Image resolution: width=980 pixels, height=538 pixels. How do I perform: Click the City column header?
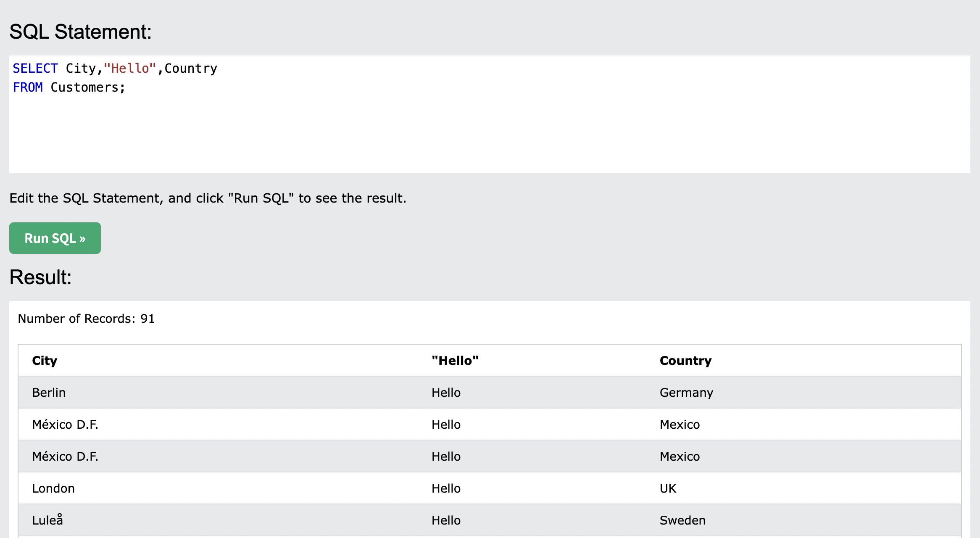click(45, 361)
